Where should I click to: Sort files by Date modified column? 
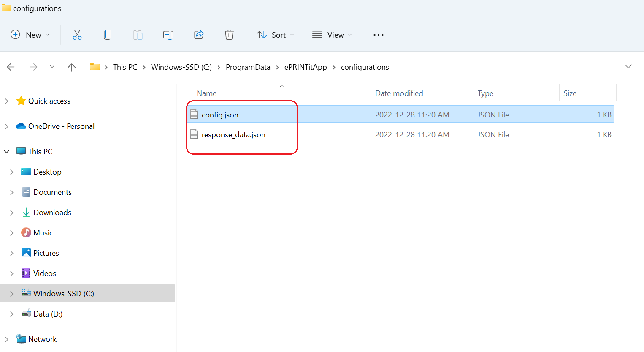[399, 93]
